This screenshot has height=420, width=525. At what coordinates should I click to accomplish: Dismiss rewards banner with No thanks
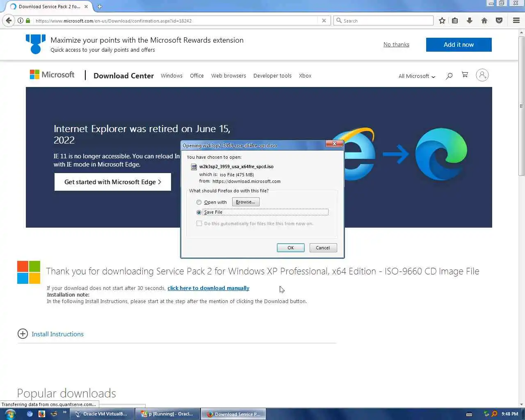396,44
